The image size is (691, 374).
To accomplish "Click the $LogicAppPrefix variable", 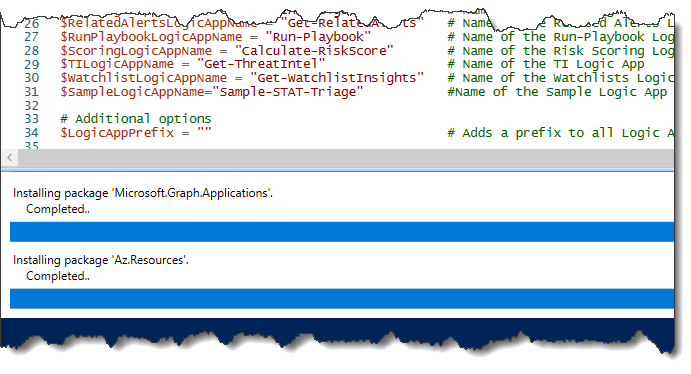I will (117, 133).
